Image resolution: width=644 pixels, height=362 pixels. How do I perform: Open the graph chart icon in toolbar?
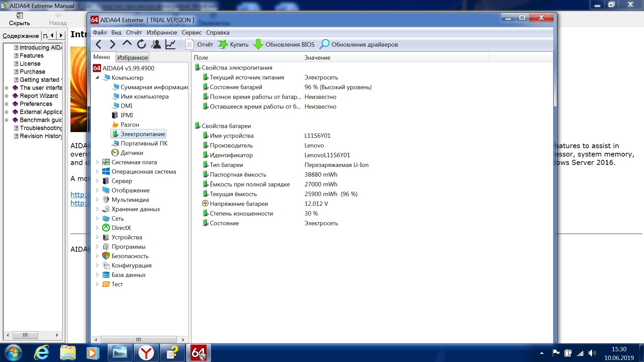click(x=170, y=44)
